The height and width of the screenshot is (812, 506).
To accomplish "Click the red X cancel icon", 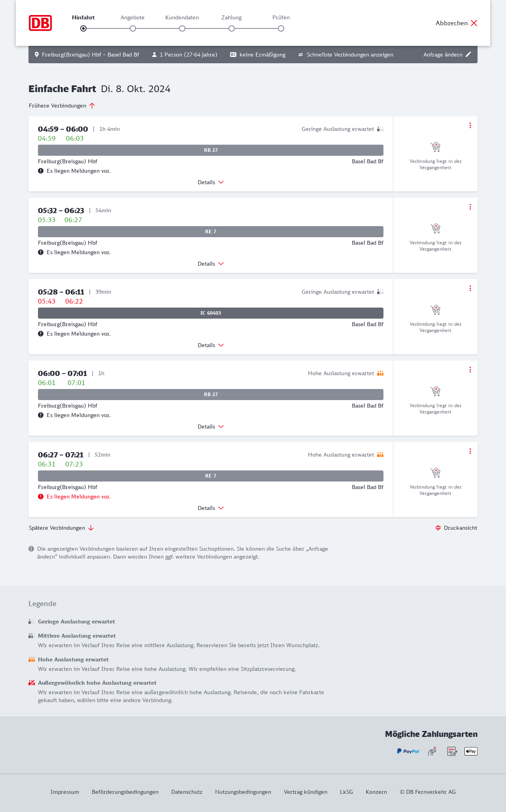I will [x=474, y=23].
